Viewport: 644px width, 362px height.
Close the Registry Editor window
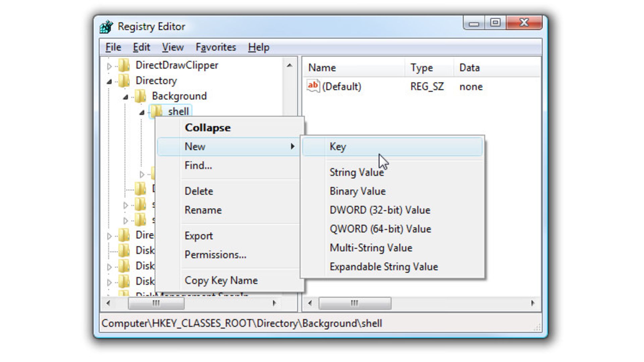pyautogui.click(x=524, y=23)
